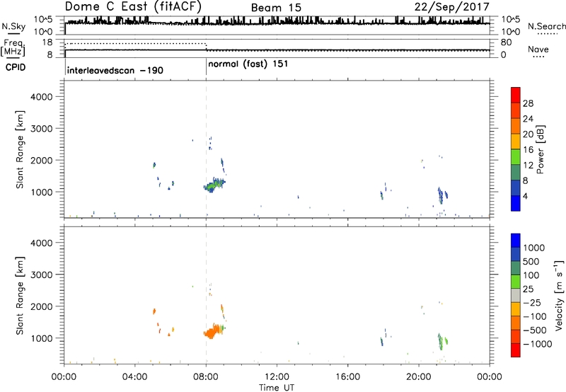Click the 'Freq. [MHz]' axis label

(x=13, y=48)
